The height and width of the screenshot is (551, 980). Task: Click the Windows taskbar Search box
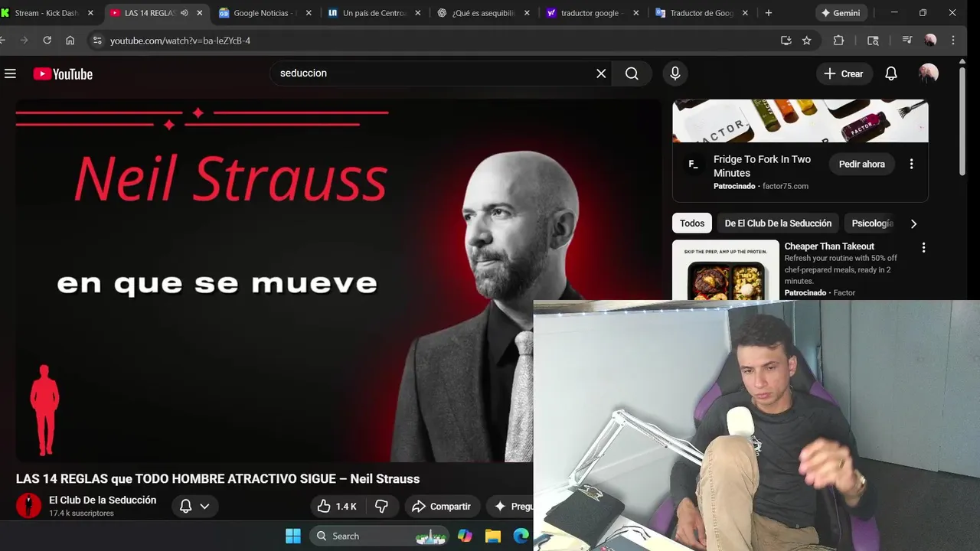(x=379, y=536)
